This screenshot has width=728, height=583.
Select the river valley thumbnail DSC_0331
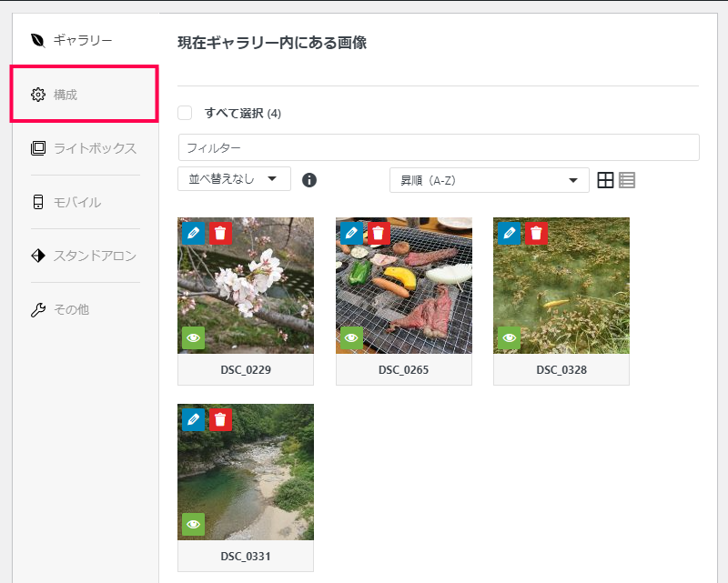pos(246,472)
